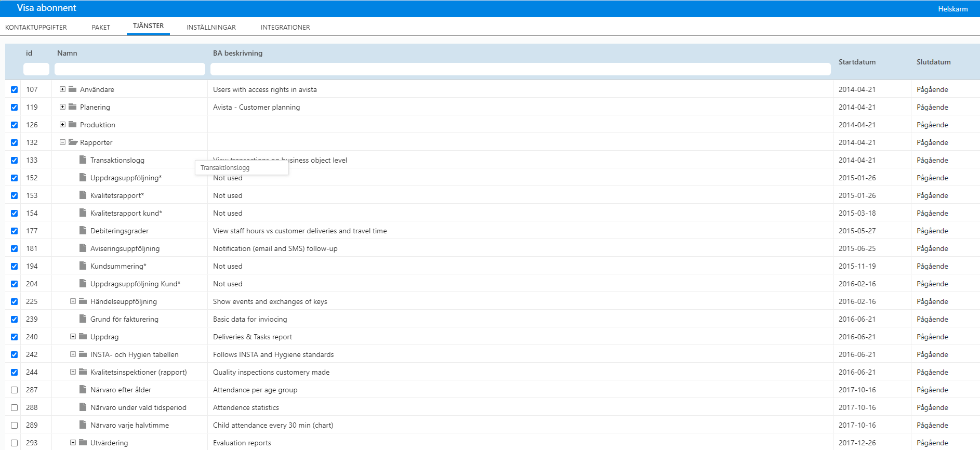Viewport: 980px width, 450px height.
Task: Focus the BA beskrivning filter field
Action: coord(521,69)
